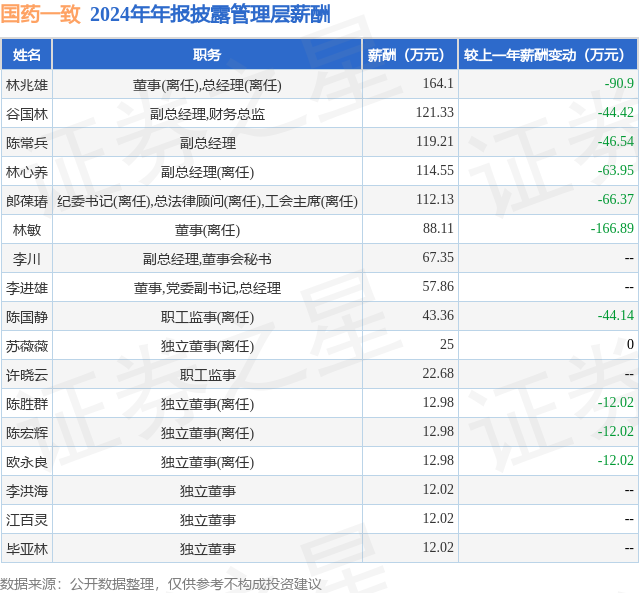Click the 较上一年薪酬变动（万元） header
Viewport: 639px width, 593px height.
coord(548,55)
